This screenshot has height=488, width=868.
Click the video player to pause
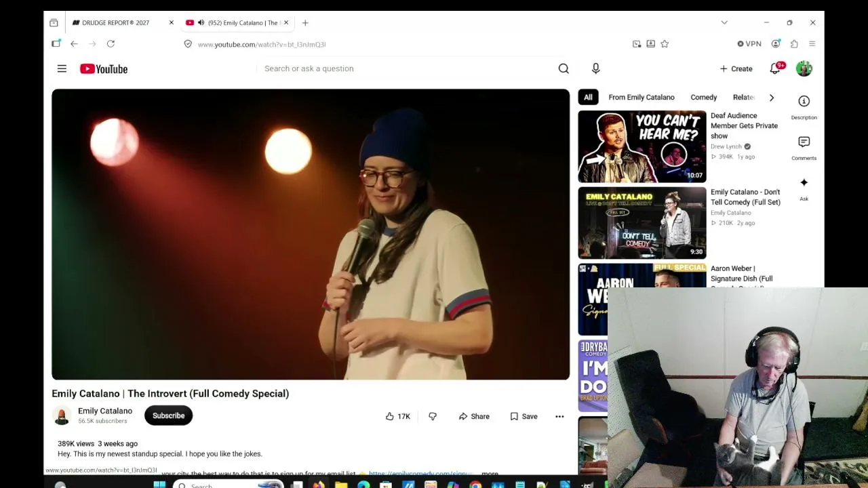click(x=311, y=235)
